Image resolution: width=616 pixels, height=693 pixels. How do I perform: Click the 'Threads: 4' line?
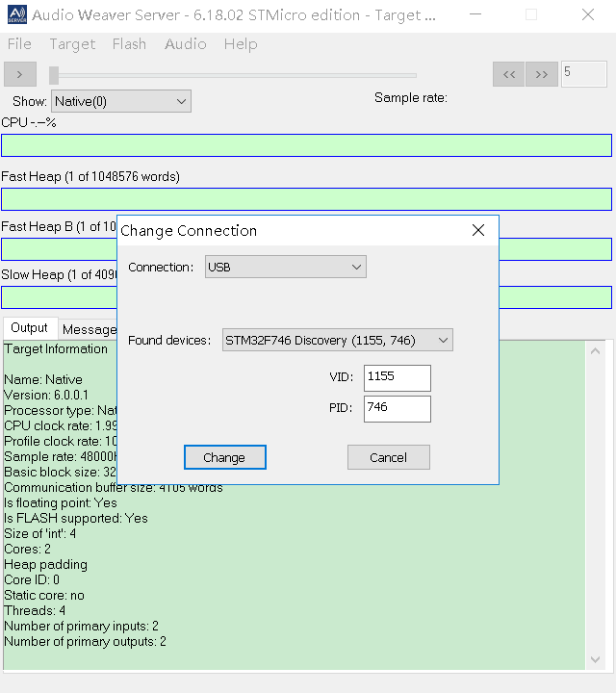point(35,610)
